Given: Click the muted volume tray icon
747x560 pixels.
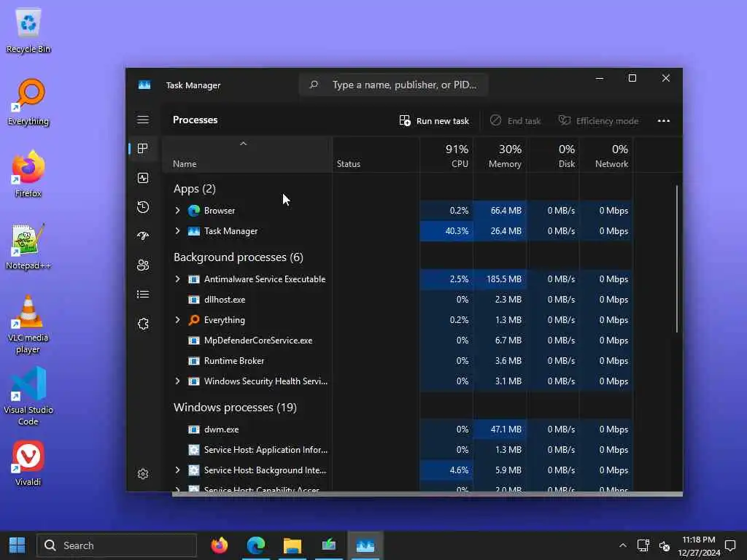Looking at the screenshot, I should (664, 545).
